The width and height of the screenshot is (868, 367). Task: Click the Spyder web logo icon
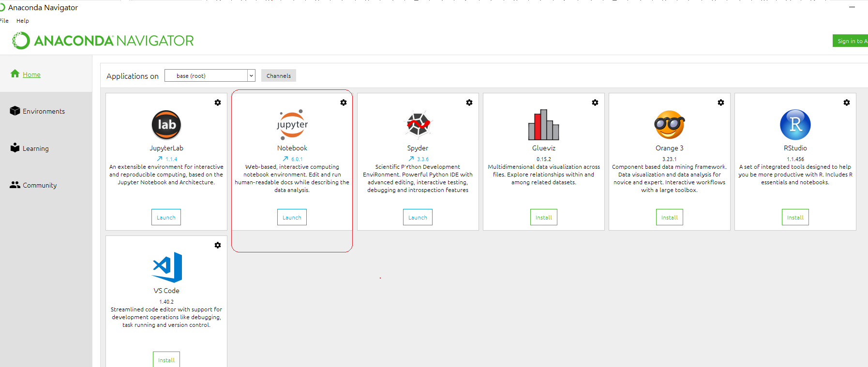(418, 125)
